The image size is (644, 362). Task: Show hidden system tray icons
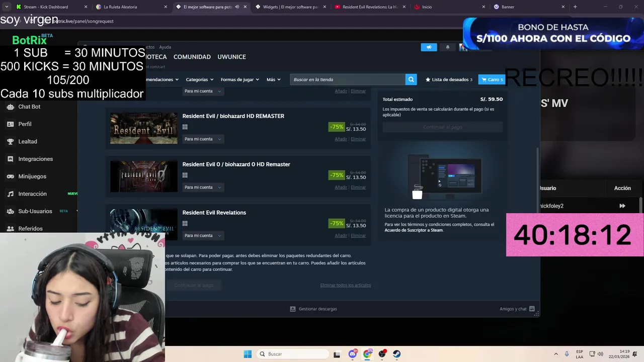coord(556,354)
